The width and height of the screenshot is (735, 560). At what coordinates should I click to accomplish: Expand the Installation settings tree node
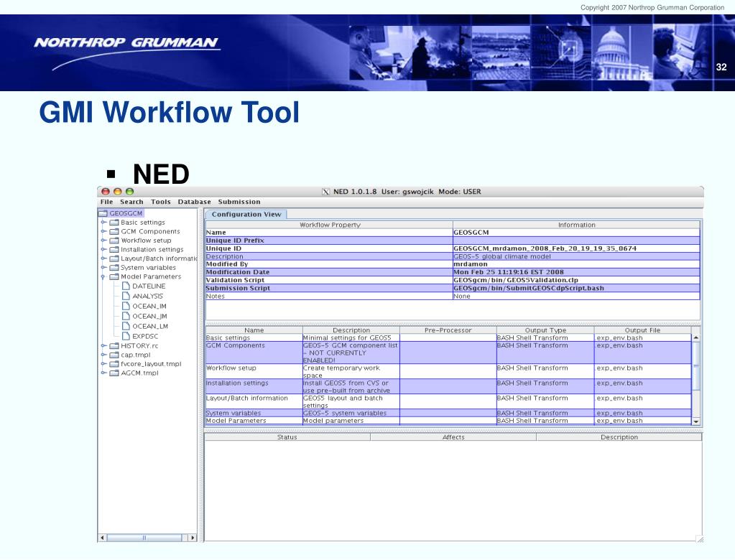pos(103,250)
